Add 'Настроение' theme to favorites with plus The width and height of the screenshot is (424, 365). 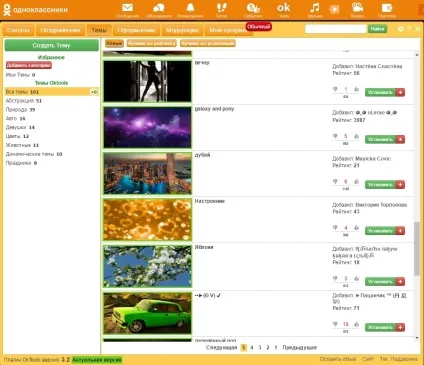tap(400, 231)
